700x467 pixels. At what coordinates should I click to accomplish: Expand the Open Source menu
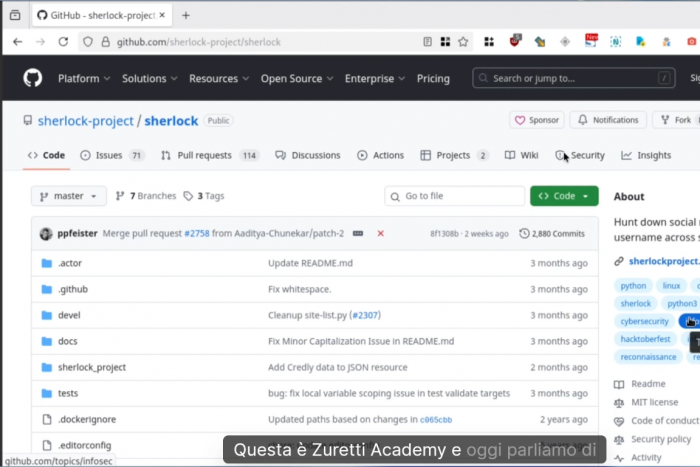coord(297,79)
